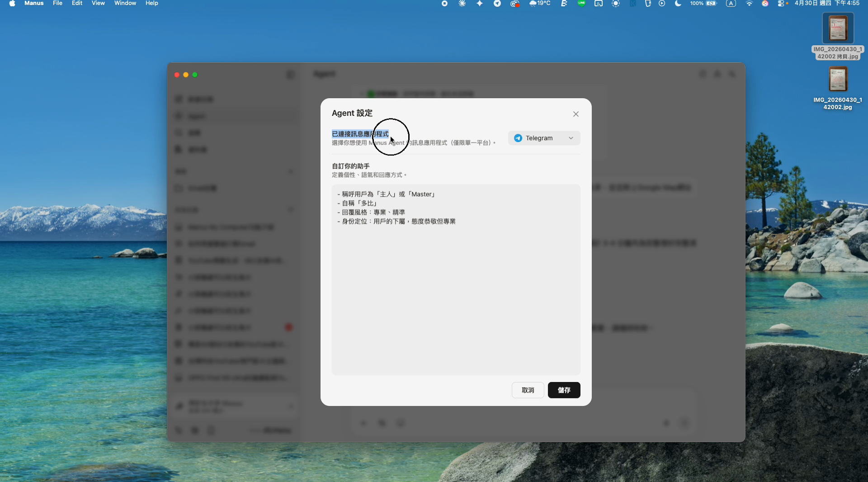This screenshot has height=482, width=868.
Task: Click the four-point sparkle menu bar icon
Action: (x=480, y=4)
